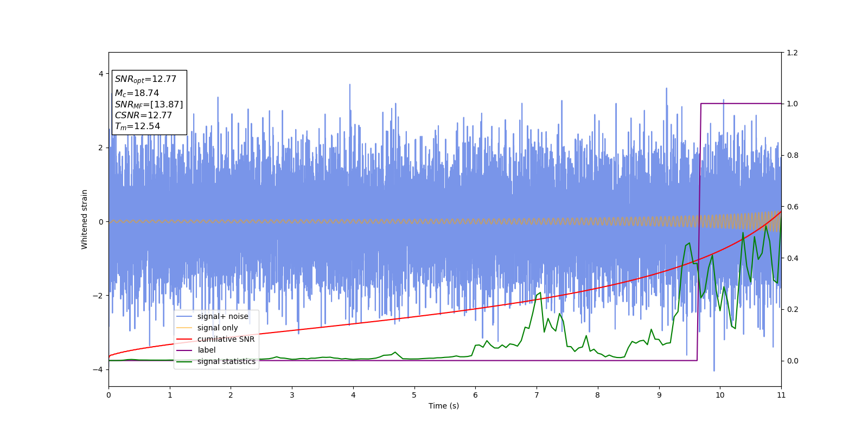This screenshot has width=868, height=434.
Task: Click left y-axis tick label −4
Action: (x=98, y=369)
